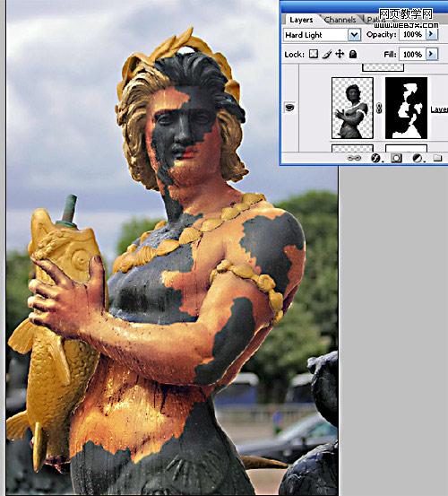Viewport: 448px width, 496px height.
Task: Open the new adjustment layer icon
Action: tap(418, 158)
